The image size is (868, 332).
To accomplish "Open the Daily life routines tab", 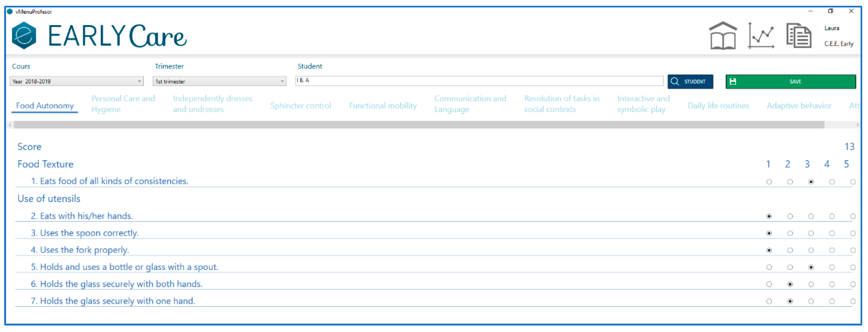I will tap(718, 106).
